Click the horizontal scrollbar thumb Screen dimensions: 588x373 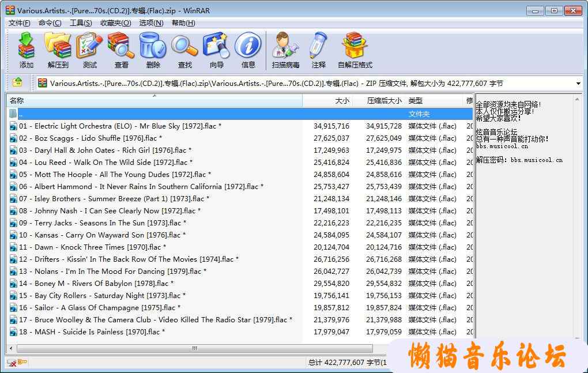(195, 348)
